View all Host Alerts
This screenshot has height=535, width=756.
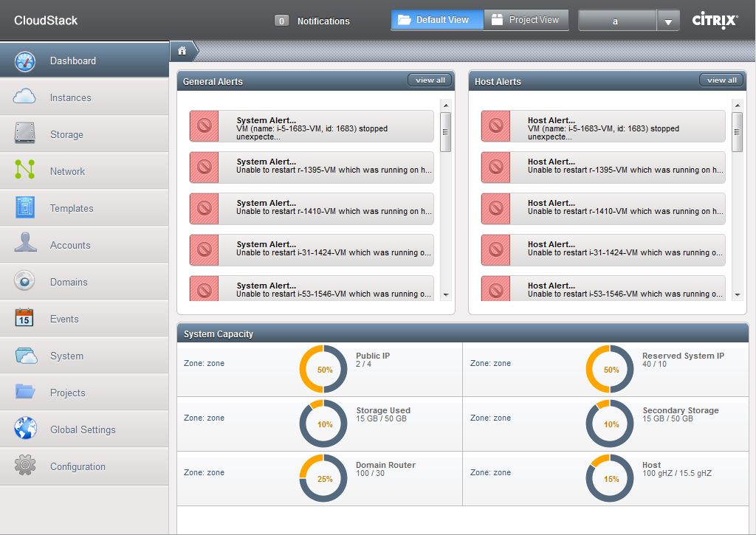click(x=721, y=80)
